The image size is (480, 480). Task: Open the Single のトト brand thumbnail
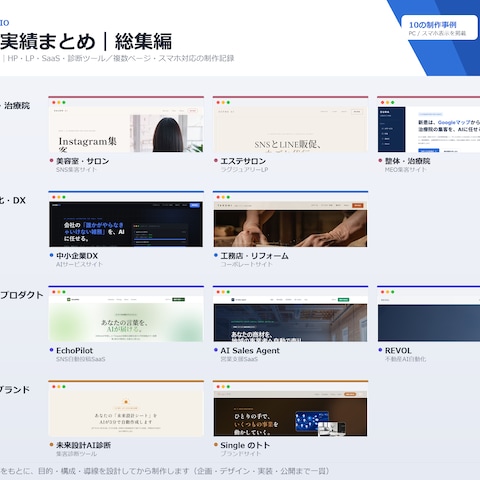click(290, 409)
